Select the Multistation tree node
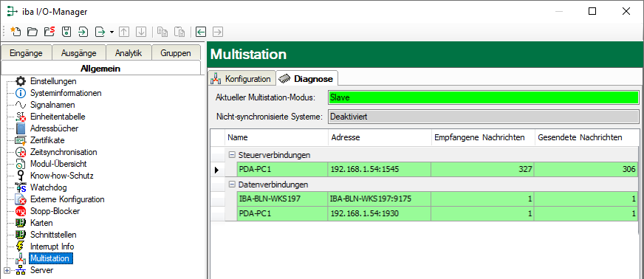The height and width of the screenshot is (279, 644). point(51,258)
